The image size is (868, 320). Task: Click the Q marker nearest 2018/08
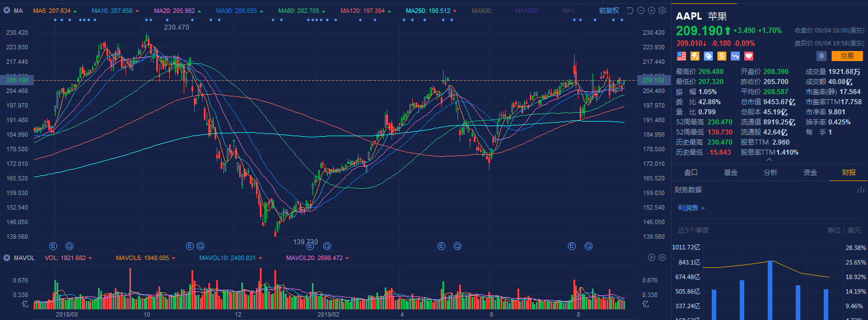tap(69, 245)
